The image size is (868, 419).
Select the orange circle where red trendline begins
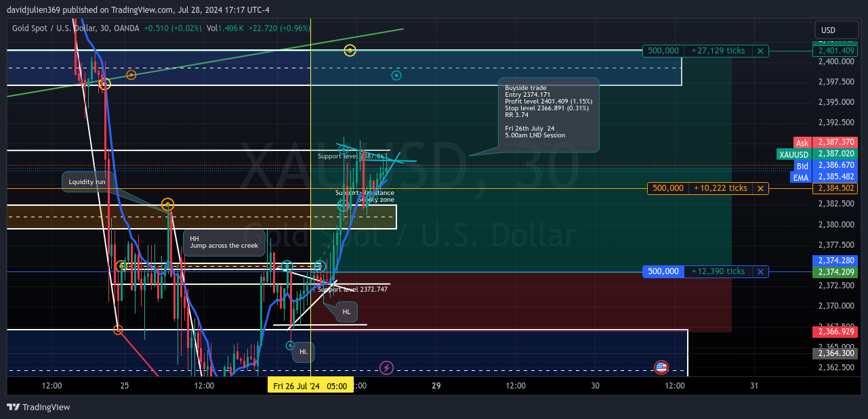pos(118,330)
